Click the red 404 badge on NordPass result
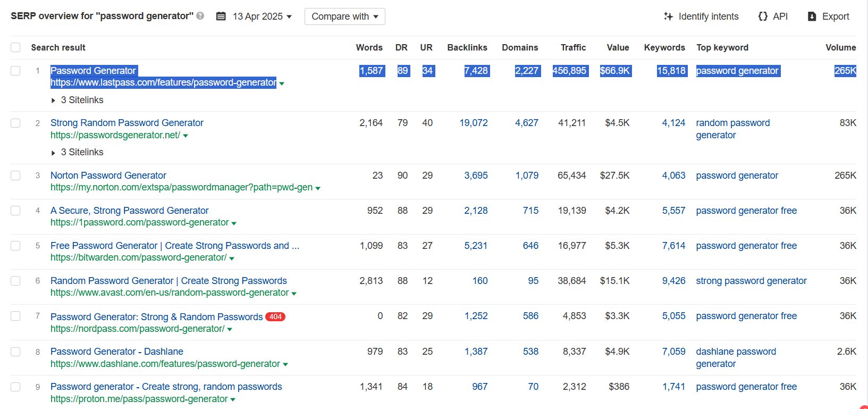This screenshot has width=868, height=409. pyautogui.click(x=275, y=316)
